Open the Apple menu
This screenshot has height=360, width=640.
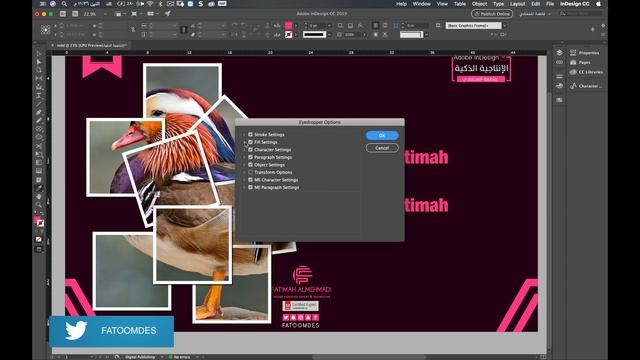coord(599,4)
